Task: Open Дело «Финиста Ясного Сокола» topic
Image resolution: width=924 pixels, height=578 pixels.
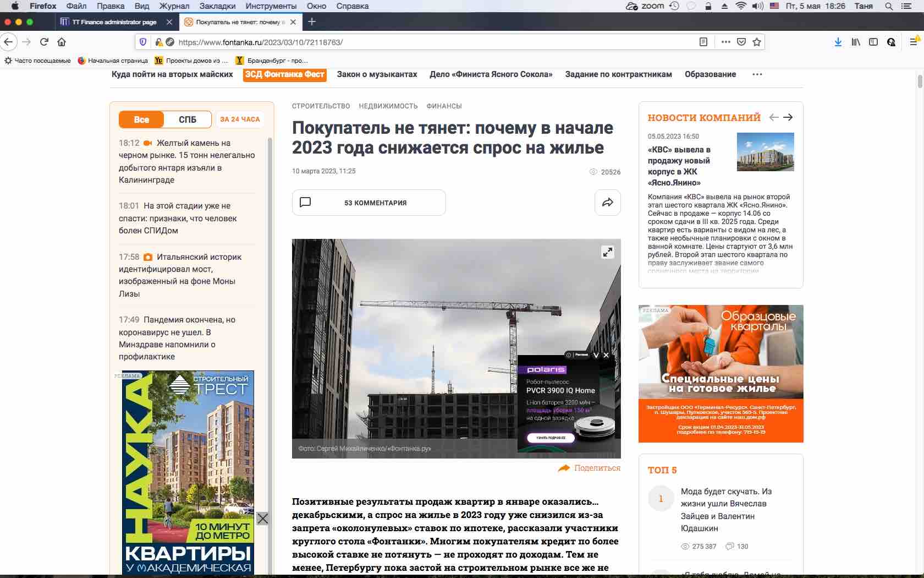Action: tap(491, 74)
